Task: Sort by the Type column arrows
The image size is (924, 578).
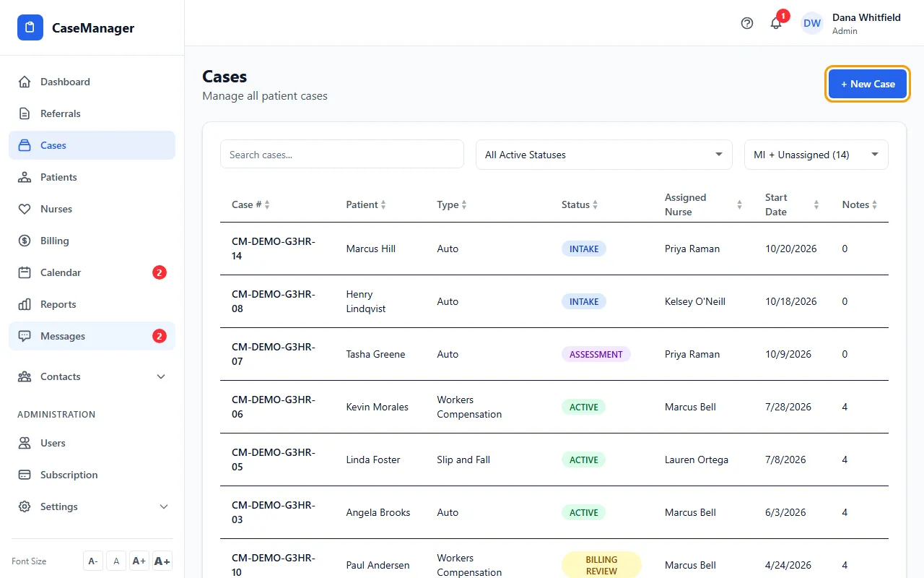Action: pos(464,205)
